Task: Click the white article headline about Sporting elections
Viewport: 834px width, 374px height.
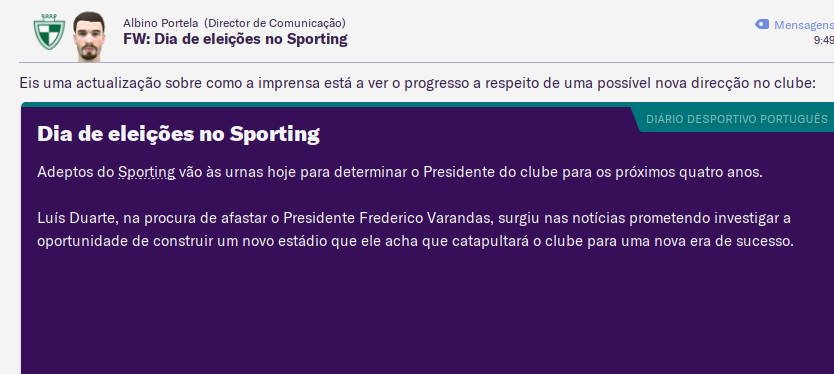Action: tap(178, 135)
